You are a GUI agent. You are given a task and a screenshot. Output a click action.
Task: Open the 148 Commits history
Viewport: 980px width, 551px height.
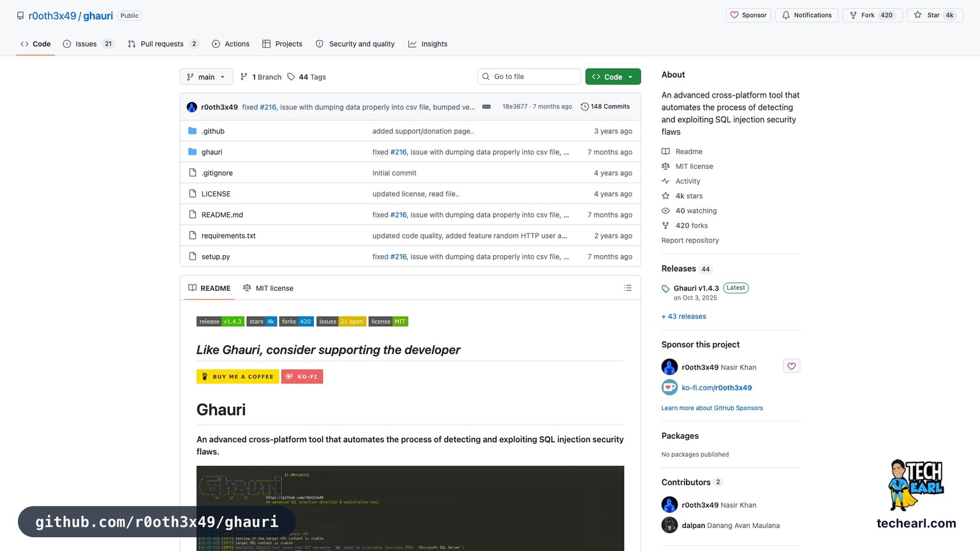coord(605,107)
